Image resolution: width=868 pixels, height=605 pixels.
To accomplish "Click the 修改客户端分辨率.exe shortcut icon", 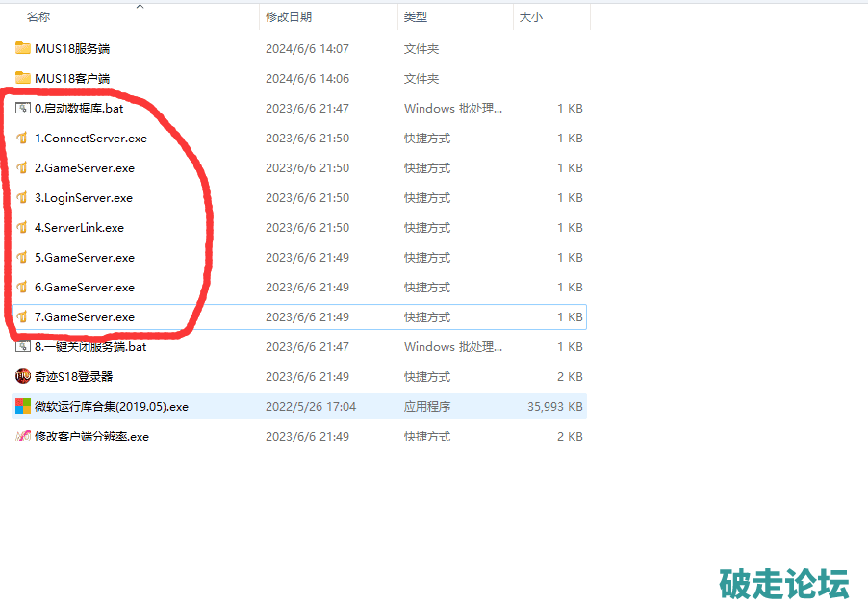I will point(23,436).
